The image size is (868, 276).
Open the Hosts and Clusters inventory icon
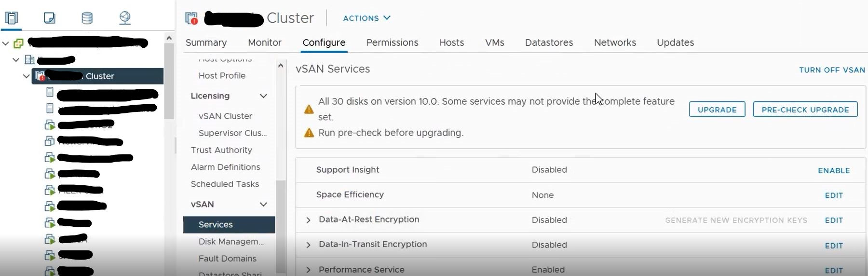[x=12, y=18]
